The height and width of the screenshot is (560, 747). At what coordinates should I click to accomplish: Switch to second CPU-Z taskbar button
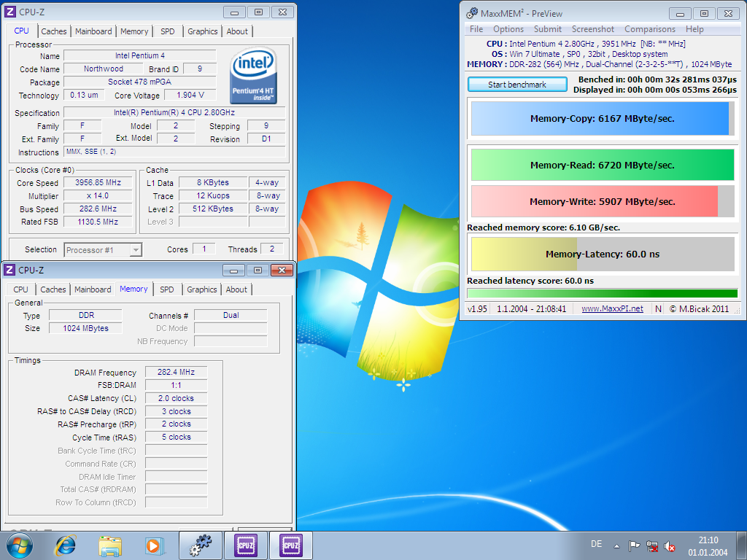click(290, 545)
